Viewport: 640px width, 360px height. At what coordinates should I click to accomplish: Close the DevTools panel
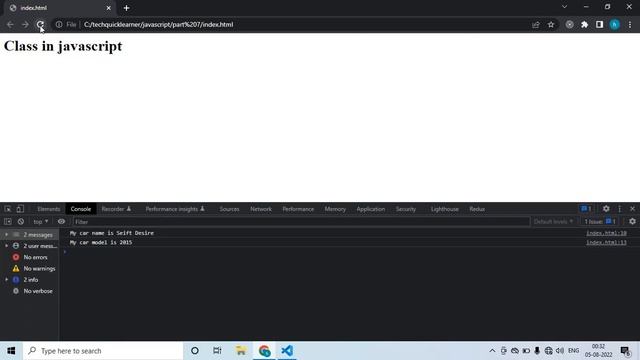(632, 209)
